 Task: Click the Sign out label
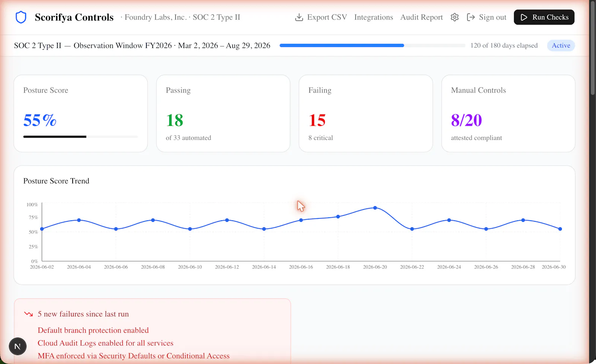coord(492,17)
